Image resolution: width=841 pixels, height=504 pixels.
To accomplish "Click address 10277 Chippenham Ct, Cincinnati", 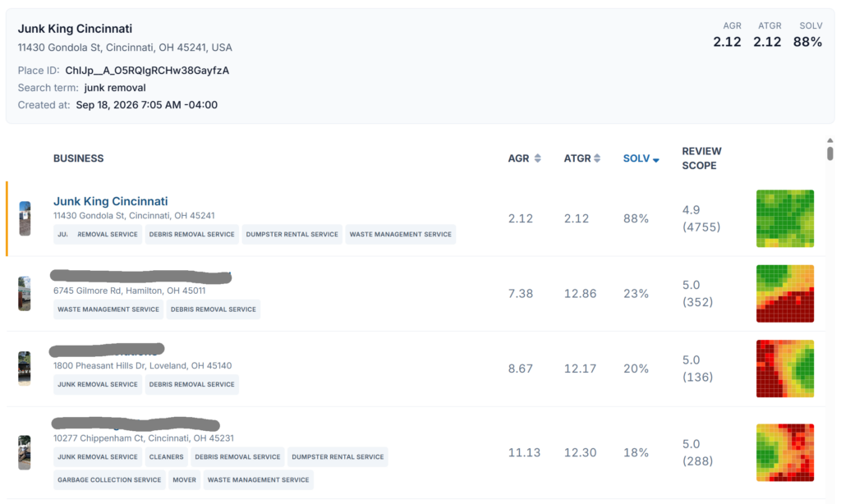I will tap(143, 438).
